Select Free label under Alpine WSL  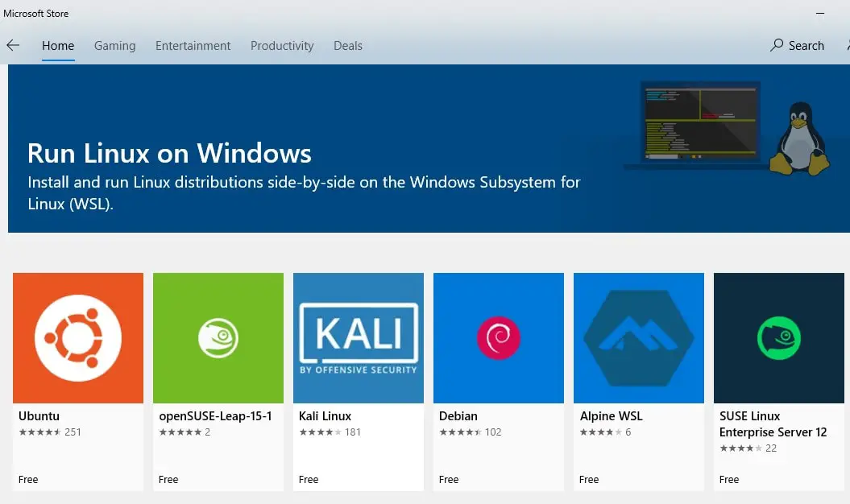tap(588, 479)
